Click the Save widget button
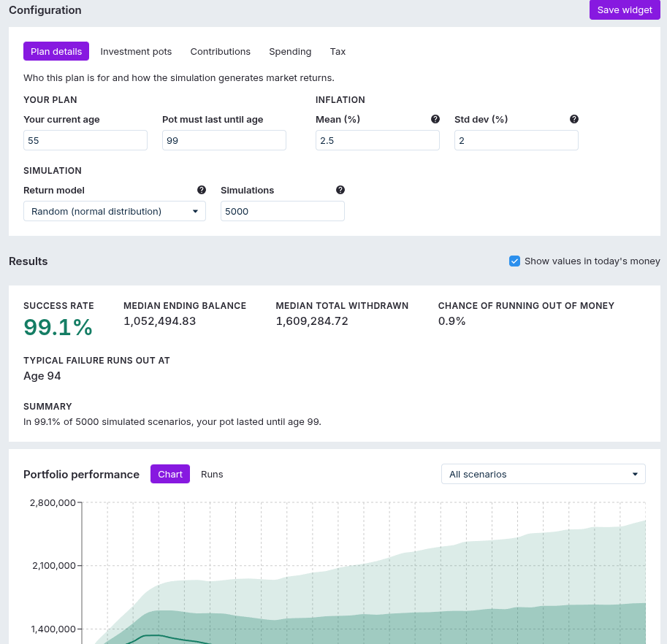Viewport: 667px width, 644px height. click(x=625, y=9)
